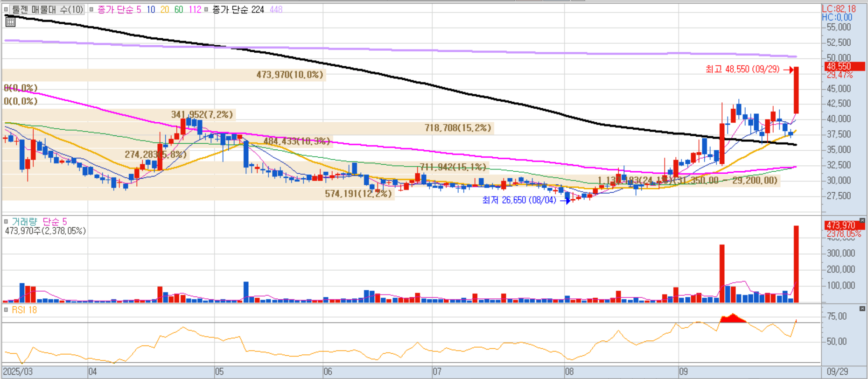This screenshot has width=868, height=379.
Task: Click the 274,283(5.8%) volume profile label
Action: tap(155, 154)
